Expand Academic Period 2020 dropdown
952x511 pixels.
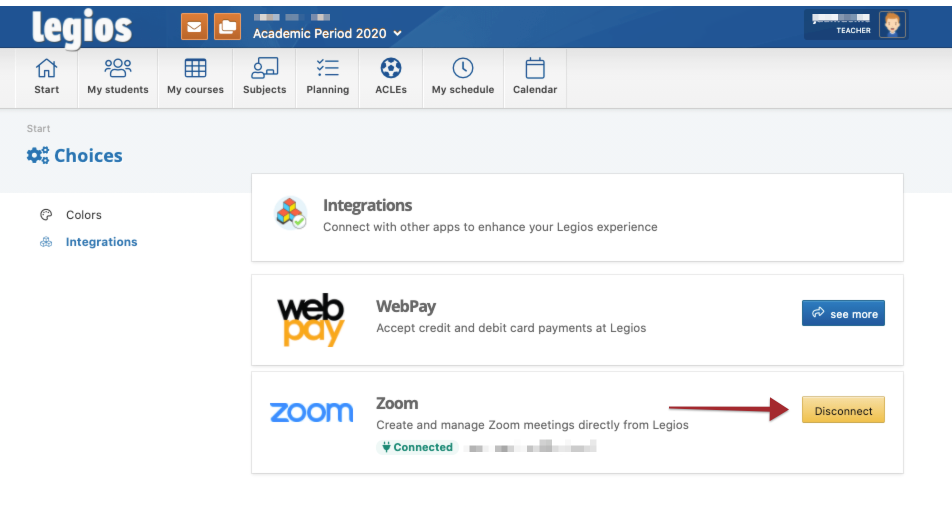point(327,33)
